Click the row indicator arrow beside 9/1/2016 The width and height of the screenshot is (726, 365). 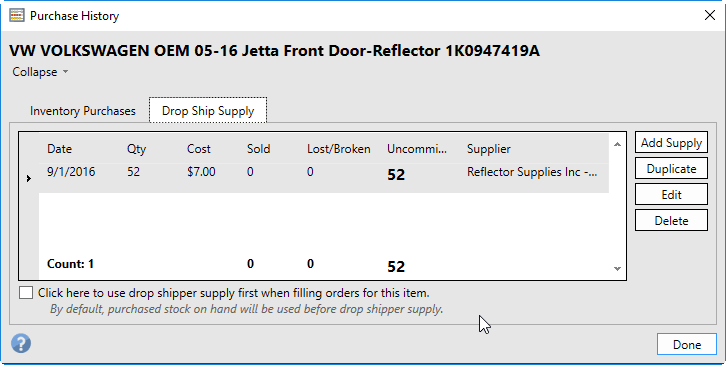(29, 178)
